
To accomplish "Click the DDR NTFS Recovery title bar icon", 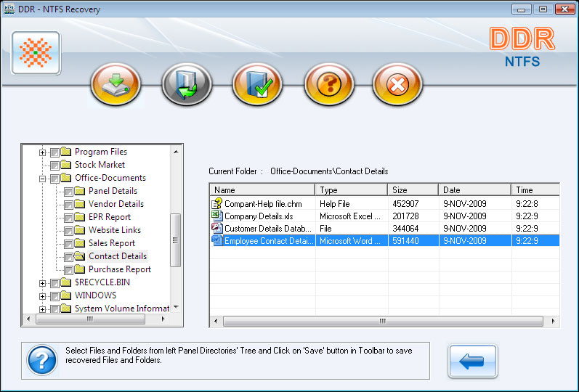I will coord(9,9).
